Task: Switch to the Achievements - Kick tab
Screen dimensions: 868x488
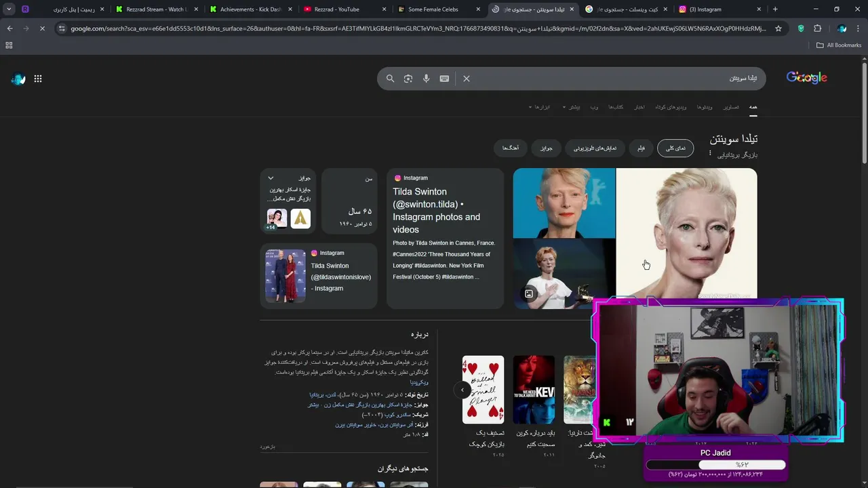Action: pos(252,9)
